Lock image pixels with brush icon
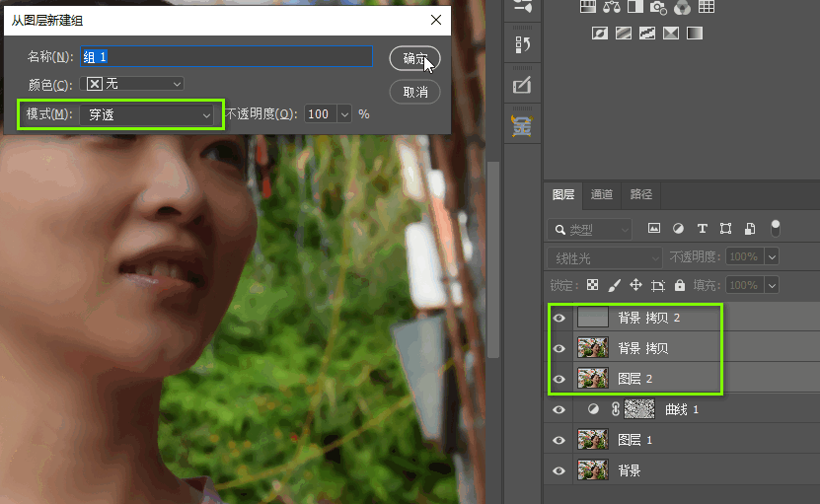 point(615,285)
